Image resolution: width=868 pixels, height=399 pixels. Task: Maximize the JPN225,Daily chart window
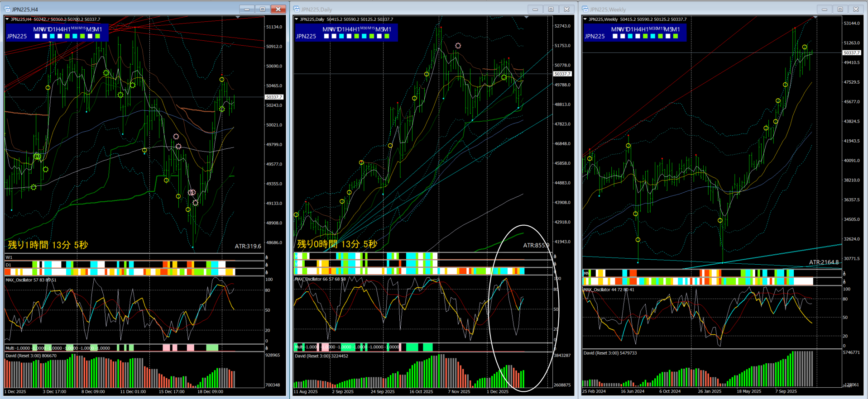coord(551,9)
